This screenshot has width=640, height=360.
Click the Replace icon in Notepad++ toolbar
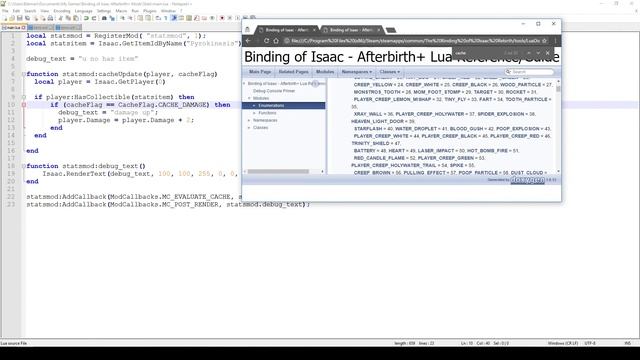112,18
